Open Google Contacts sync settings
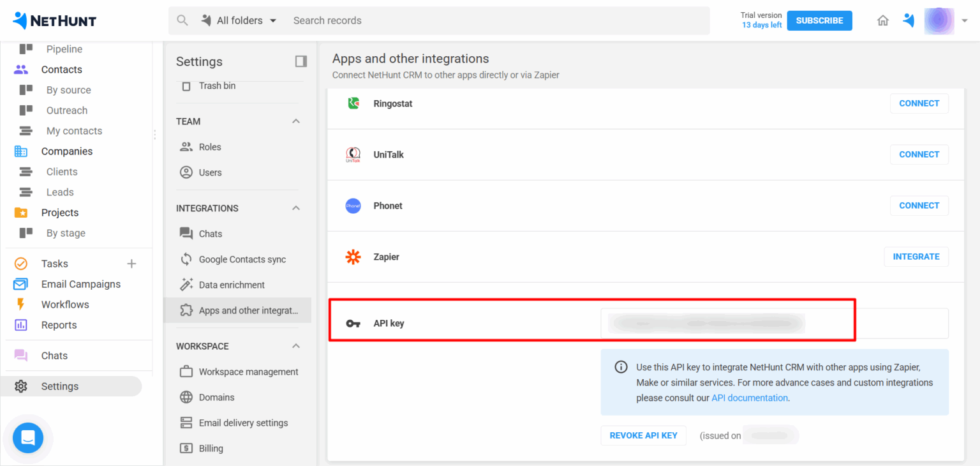 tap(242, 259)
